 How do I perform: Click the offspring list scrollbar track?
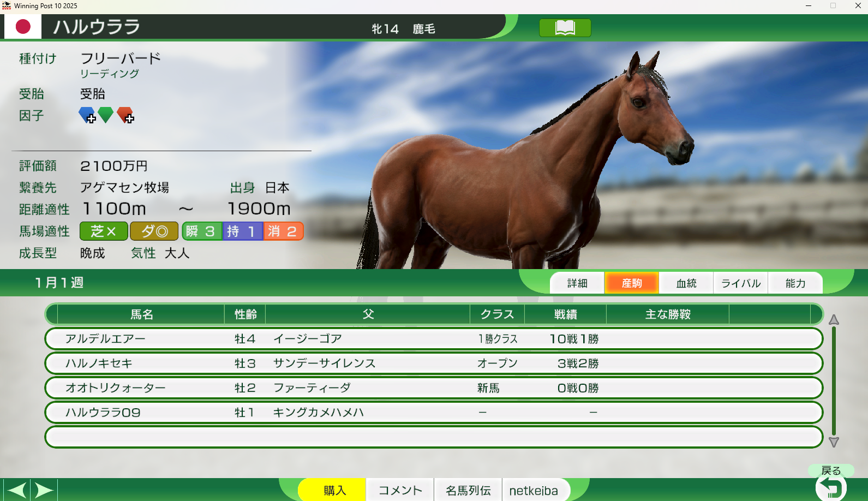[x=834, y=381]
